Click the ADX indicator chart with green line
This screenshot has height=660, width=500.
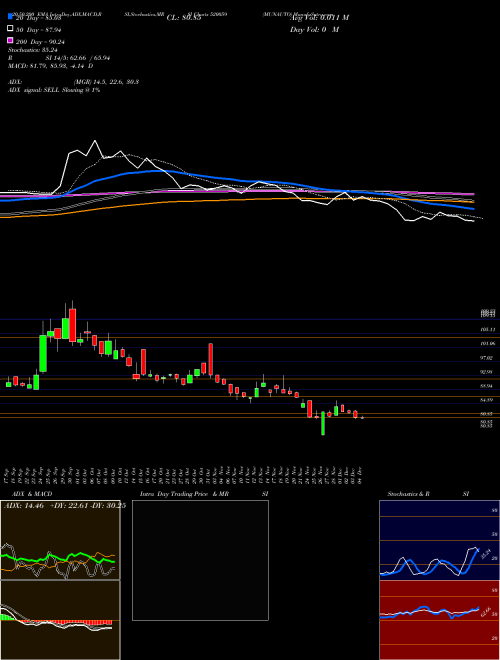click(x=60, y=540)
